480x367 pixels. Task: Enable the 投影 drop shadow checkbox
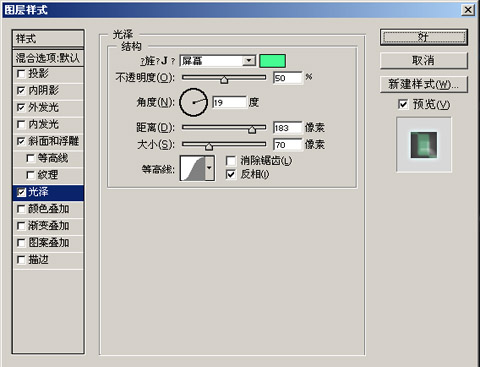(x=21, y=73)
